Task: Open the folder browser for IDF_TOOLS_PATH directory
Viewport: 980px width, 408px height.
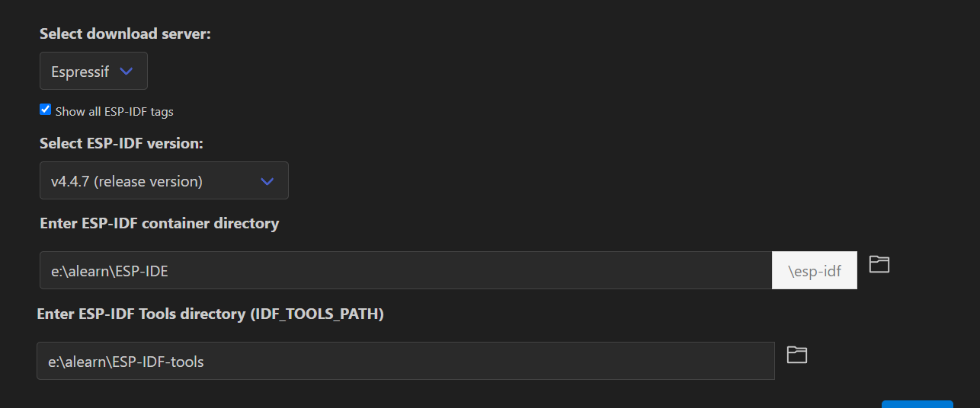Action: click(x=797, y=355)
